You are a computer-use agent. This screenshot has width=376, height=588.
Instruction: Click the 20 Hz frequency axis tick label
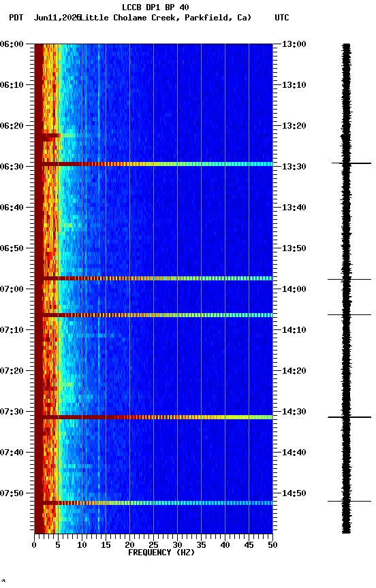click(x=129, y=545)
